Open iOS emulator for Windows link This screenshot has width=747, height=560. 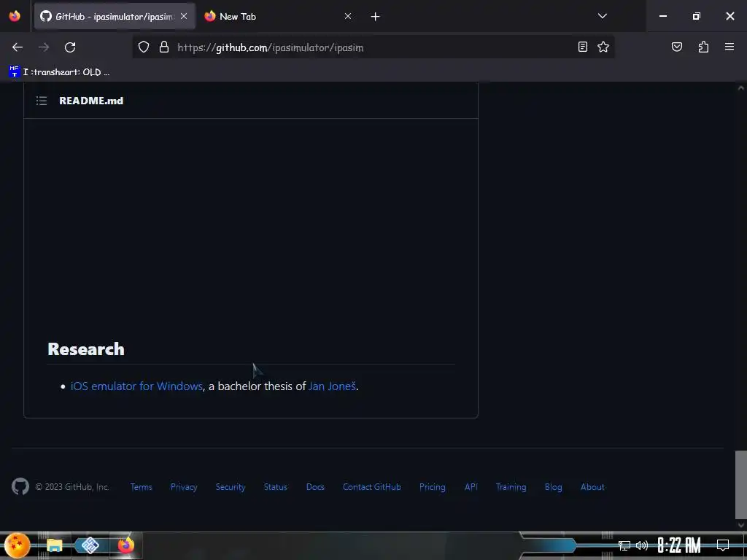[x=136, y=386]
